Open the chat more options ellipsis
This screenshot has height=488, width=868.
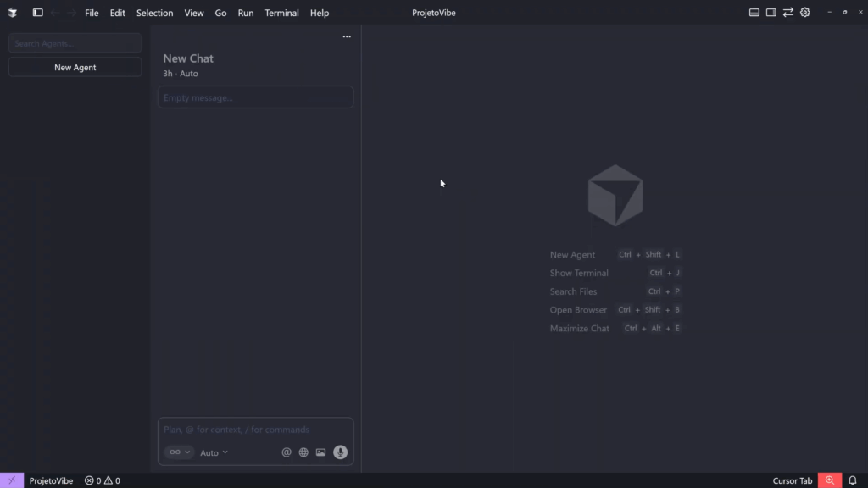347,36
